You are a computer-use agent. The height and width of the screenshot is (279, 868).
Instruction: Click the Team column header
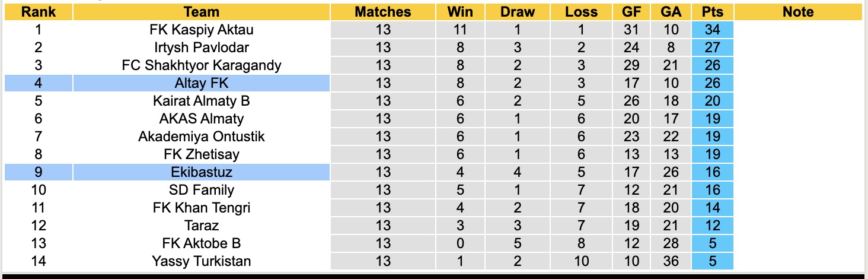(202, 12)
